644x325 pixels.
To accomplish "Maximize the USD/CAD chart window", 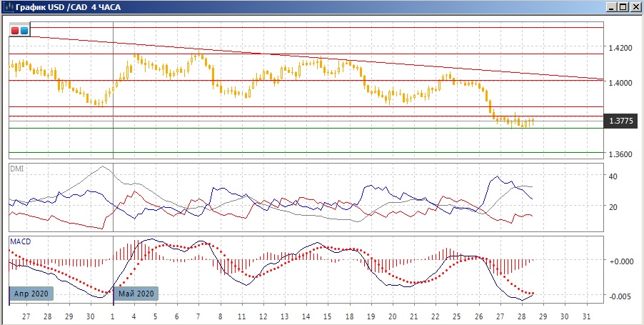I will coord(623,7).
